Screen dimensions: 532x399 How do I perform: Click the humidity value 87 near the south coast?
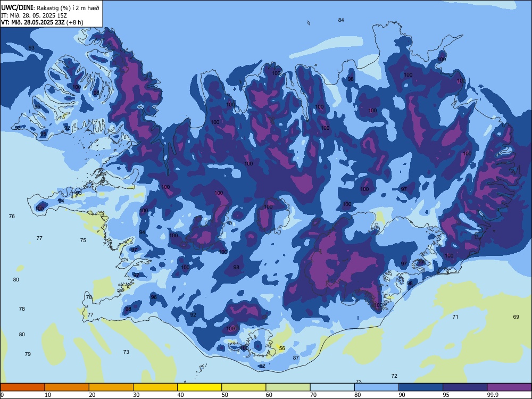coord(296,358)
